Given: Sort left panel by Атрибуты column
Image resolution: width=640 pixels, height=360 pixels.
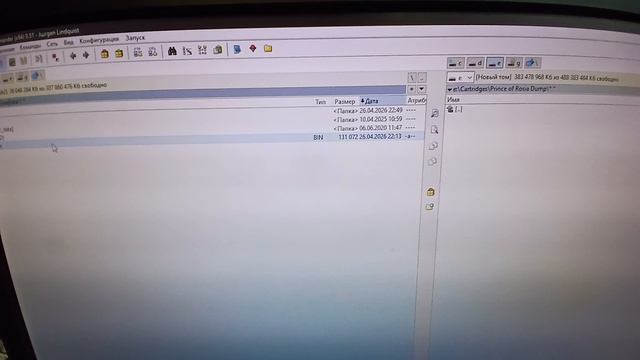Looking at the screenshot, I should [416, 100].
